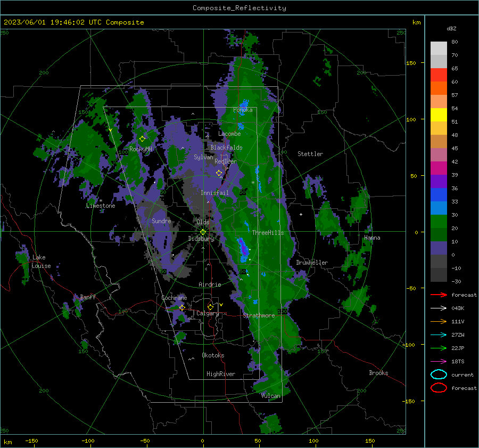The image size is (479, 448).
Task: Click the Banff town label
Action: tap(88, 297)
